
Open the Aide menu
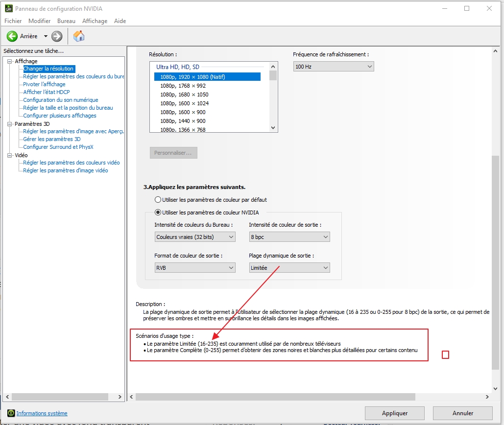pyautogui.click(x=120, y=21)
